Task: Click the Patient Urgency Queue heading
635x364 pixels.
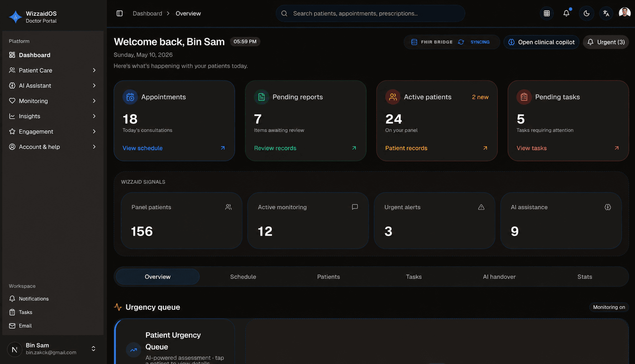Action: [173, 341]
